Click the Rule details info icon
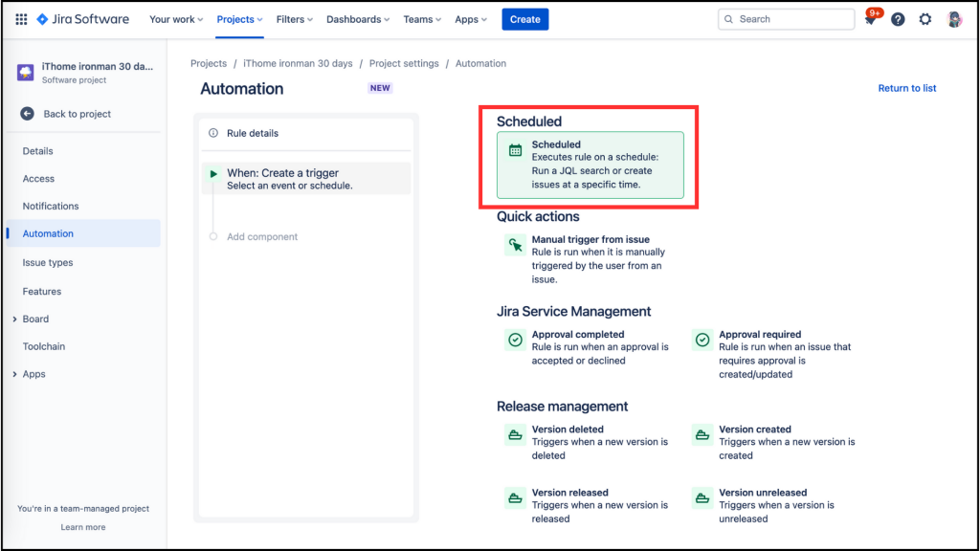The width and height of the screenshot is (980, 551). point(213,133)
